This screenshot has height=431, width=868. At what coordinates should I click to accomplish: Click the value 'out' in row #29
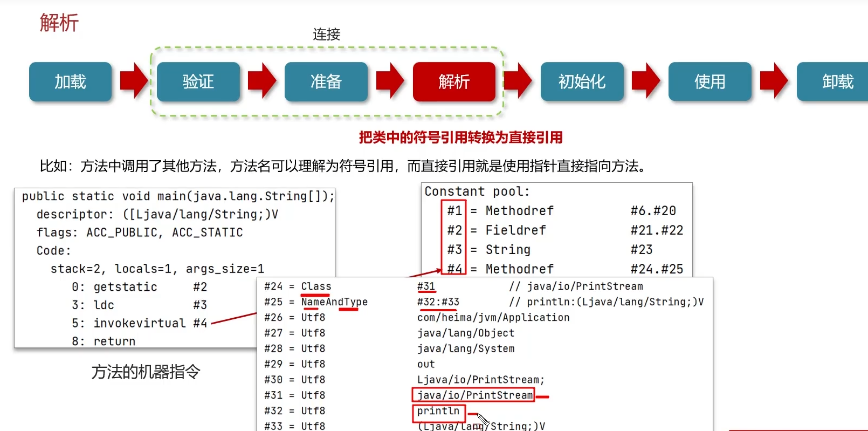pyautogui.click(x=426, y=364)
